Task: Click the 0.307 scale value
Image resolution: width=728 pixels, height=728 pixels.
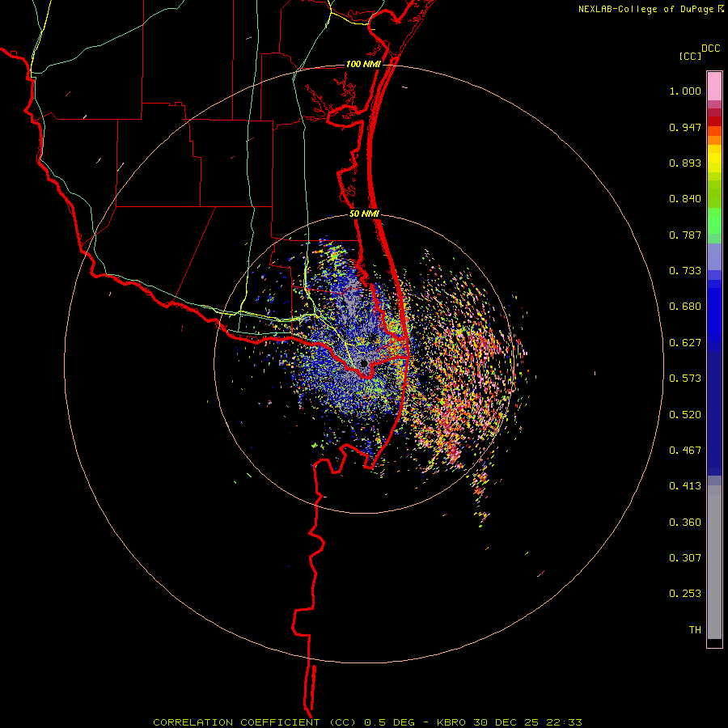Action: [x=685, y=558]
